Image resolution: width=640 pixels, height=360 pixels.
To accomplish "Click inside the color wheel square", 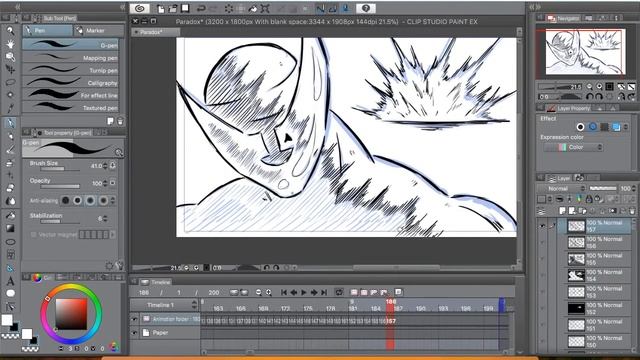I will coord(71,314).
